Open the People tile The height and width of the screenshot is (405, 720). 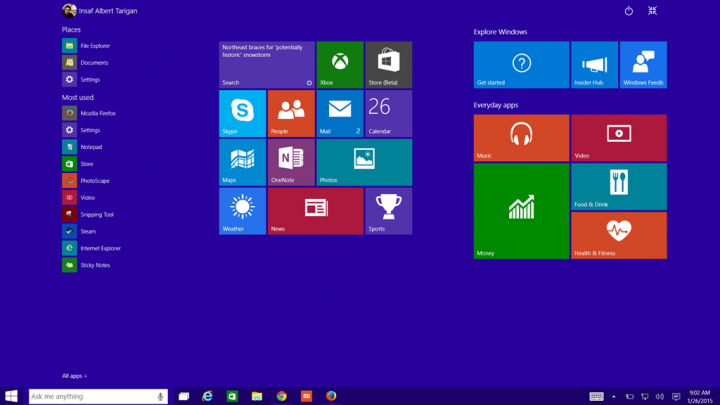[x=291, y=113]
